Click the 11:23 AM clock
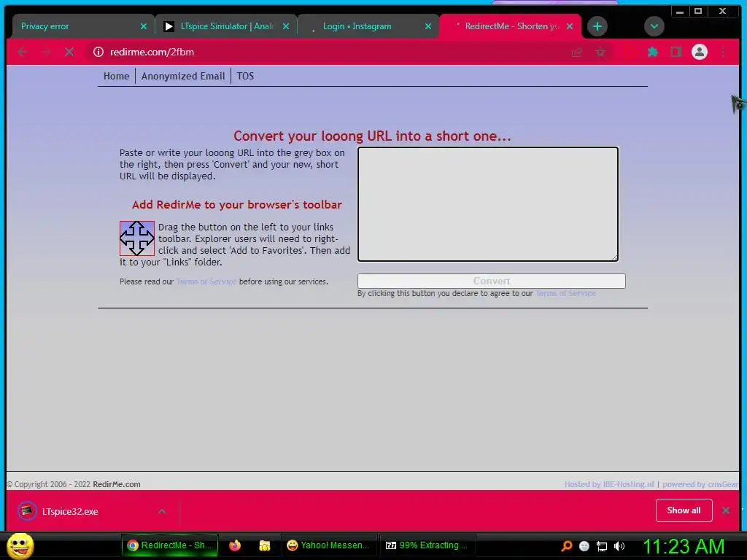 click(x=684, y=546)
